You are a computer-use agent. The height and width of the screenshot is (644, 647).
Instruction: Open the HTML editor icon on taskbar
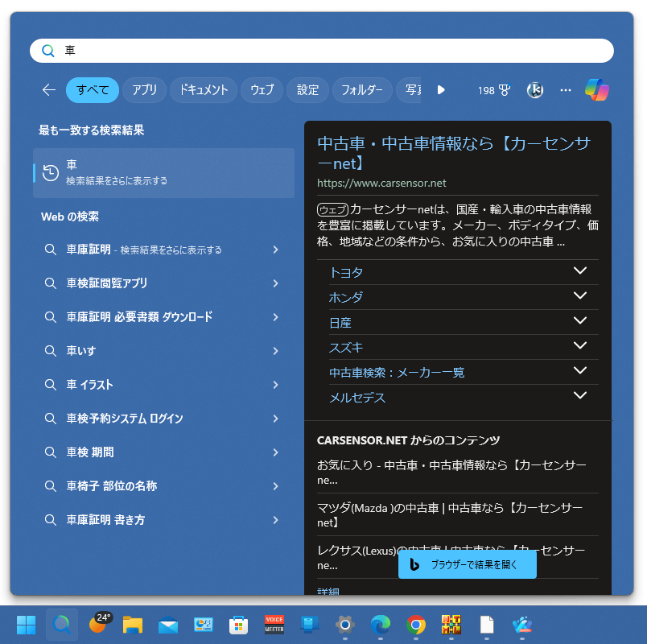click(x=451, y=625)
